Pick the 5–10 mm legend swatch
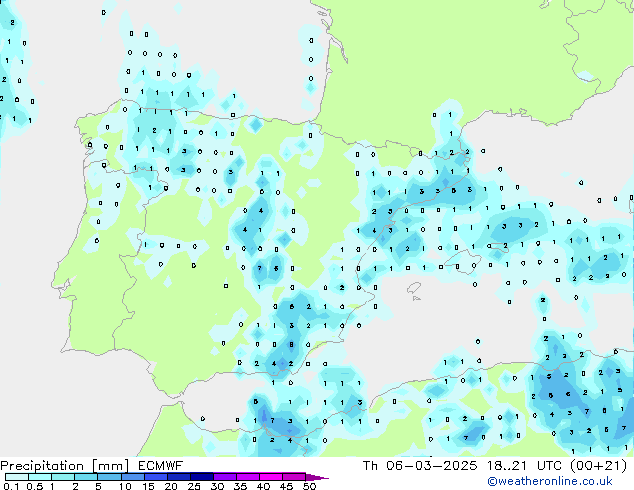Image resolution: width=634 pixels, height=490 pixels. point(109,477)
